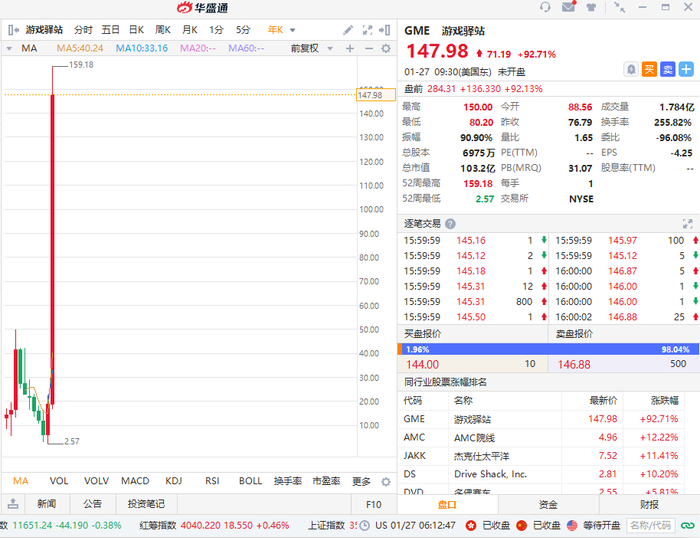Switch to 周K weekly candlestick
Screen dimensions: 700x538
(x=163, y=30)
